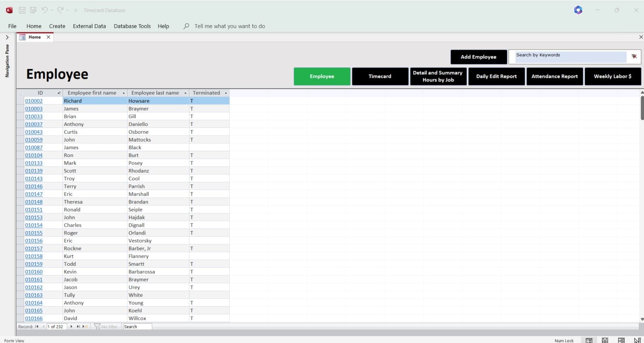
Task: Open Detail and Summary Hours by Job
Action: pyautogui.click(x=438, y=76)
